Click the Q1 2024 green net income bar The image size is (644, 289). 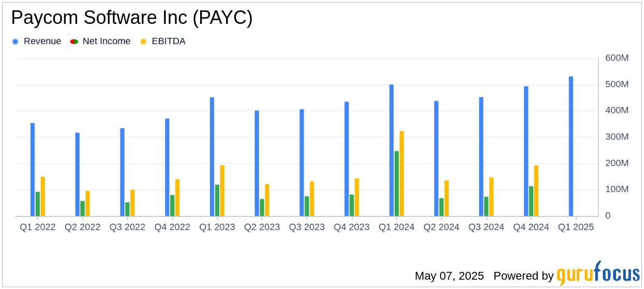[397, 184]
